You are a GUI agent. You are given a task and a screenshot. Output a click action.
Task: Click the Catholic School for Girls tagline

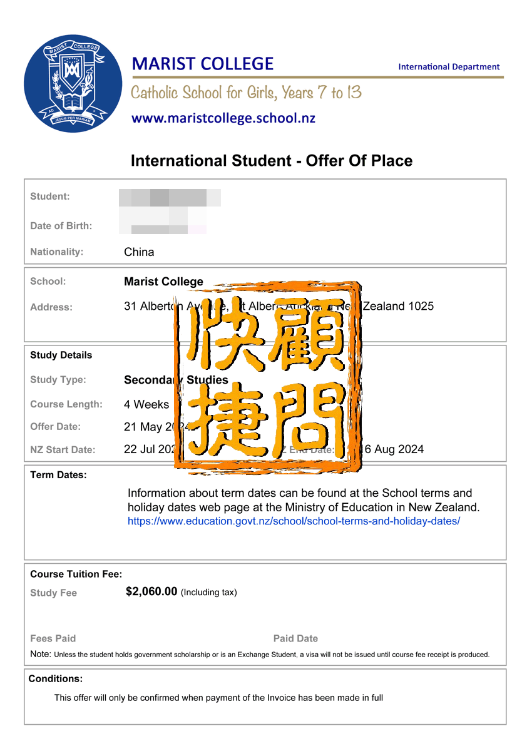click(247, 93)
